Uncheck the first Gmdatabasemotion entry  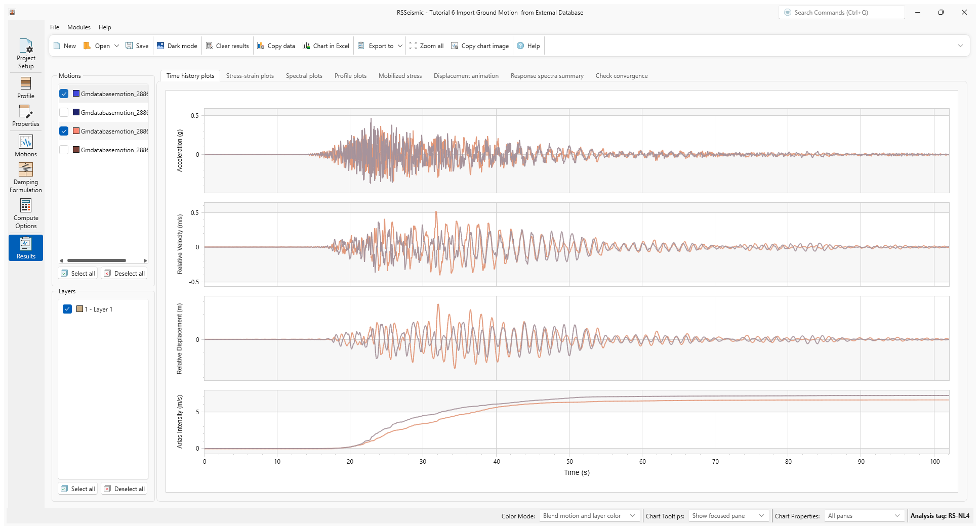coord(64,94)
